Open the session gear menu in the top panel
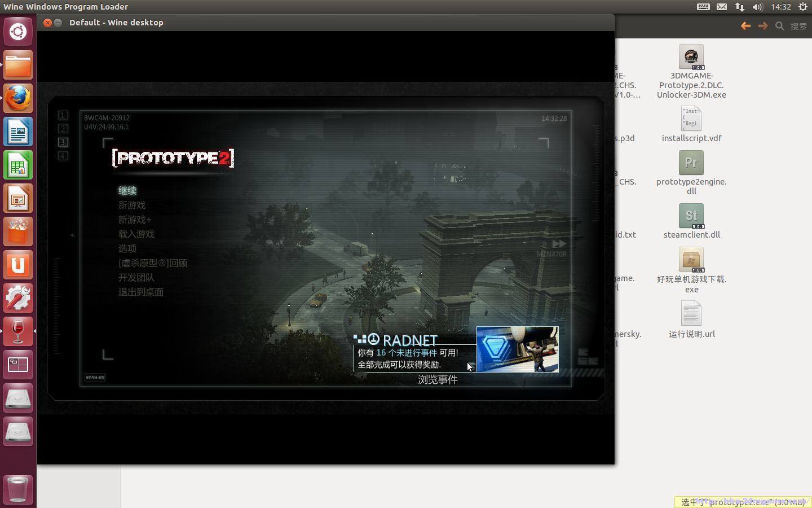The width and height of the screenshot is (812, 508). click(803, 7)
